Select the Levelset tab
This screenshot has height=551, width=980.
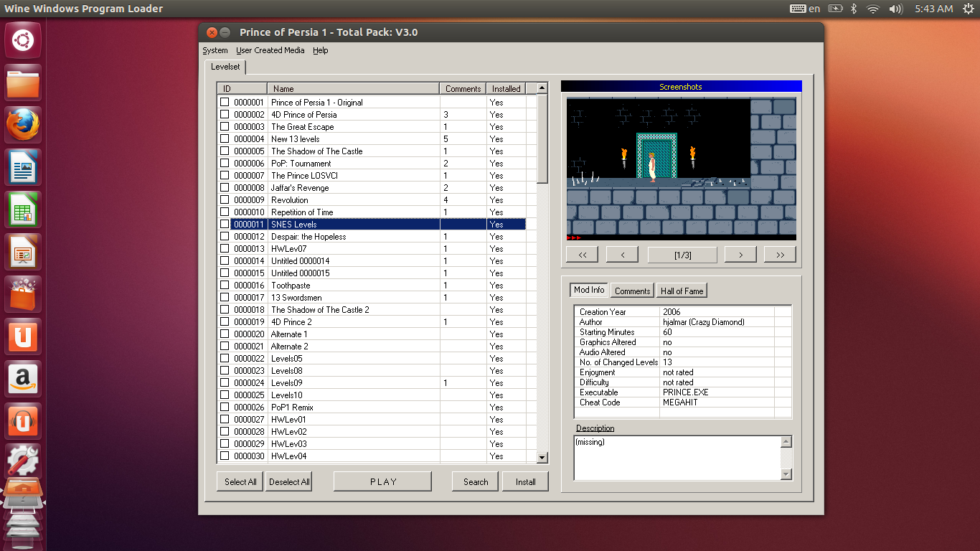[x=225, y=67]
